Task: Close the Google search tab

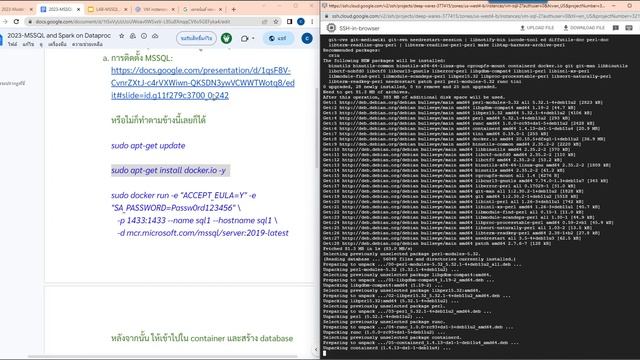Action: (x=221, y=9)
